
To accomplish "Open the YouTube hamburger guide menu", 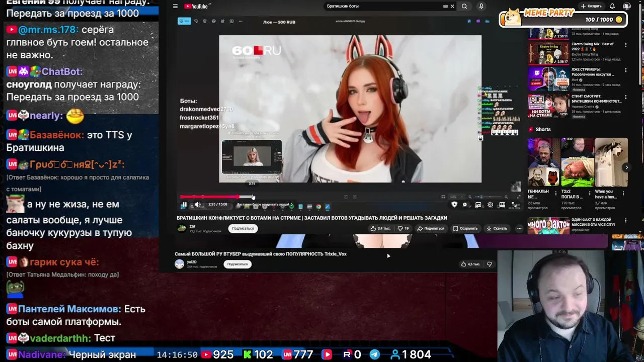I will tap(175, 7).
